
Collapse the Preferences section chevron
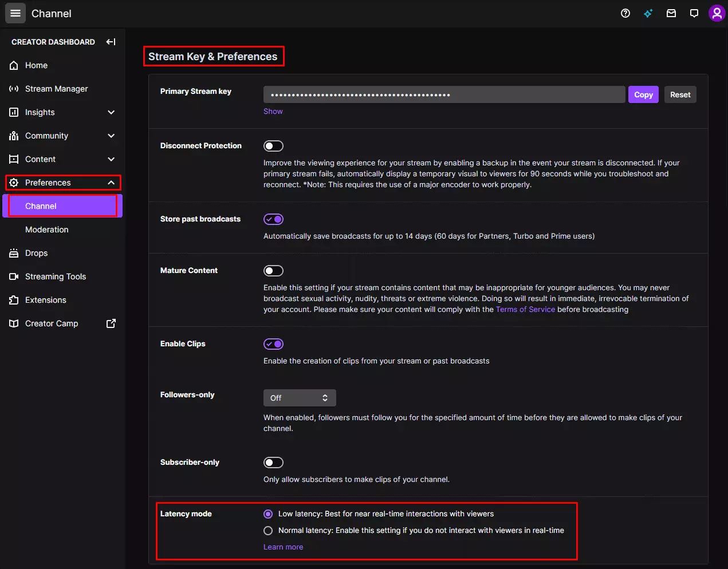coord(111,183)
